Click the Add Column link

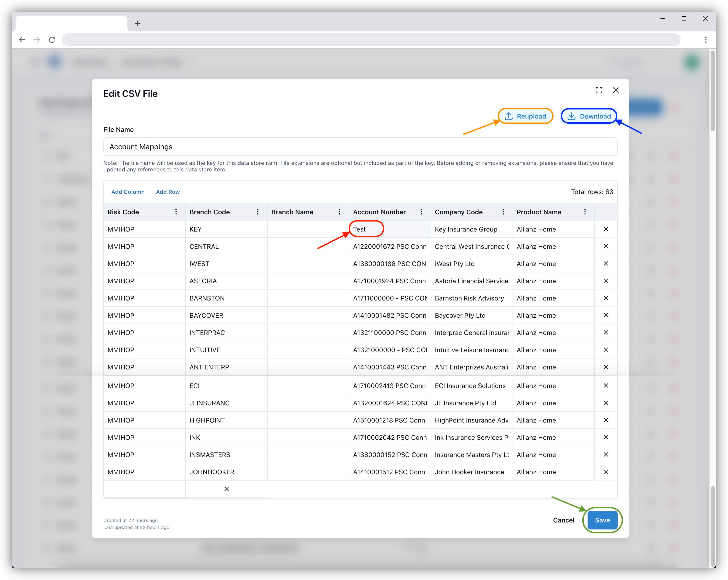point(128,192)
